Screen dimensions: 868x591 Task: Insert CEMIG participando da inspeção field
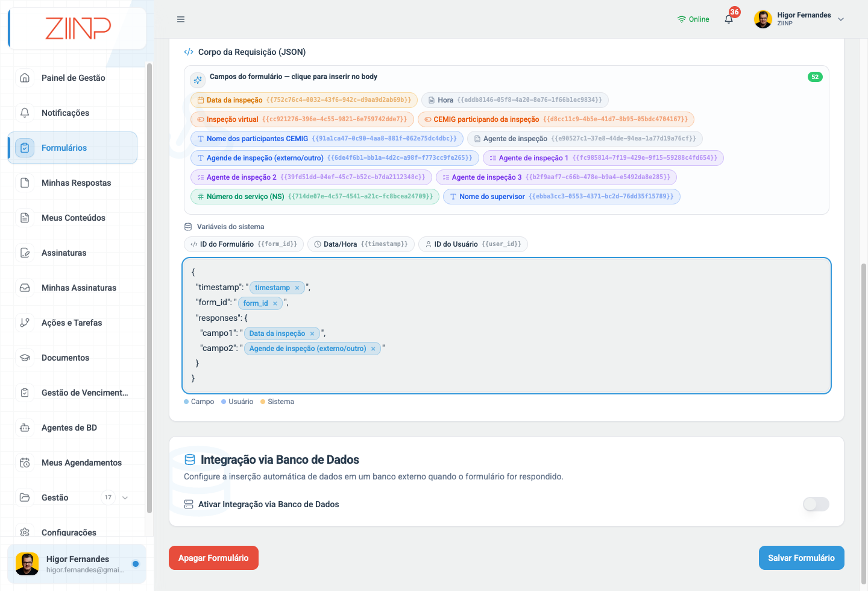556,119
